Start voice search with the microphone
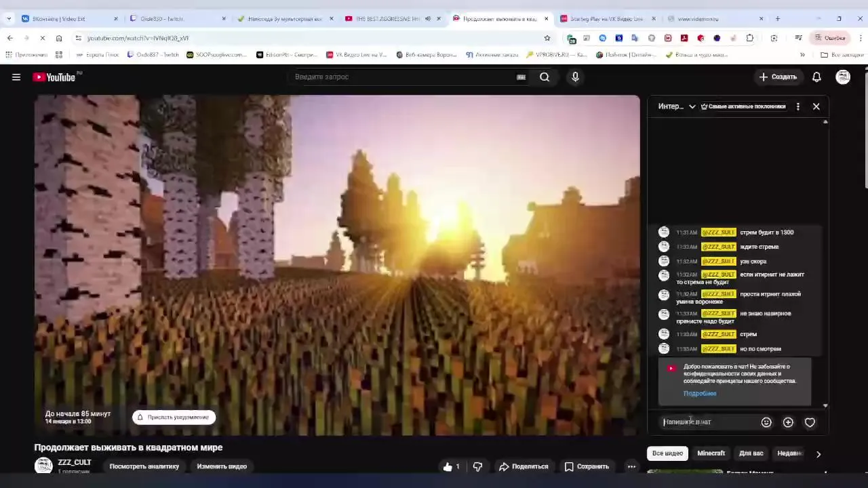This screenshot has height=488, width=868. coord(575,77)
